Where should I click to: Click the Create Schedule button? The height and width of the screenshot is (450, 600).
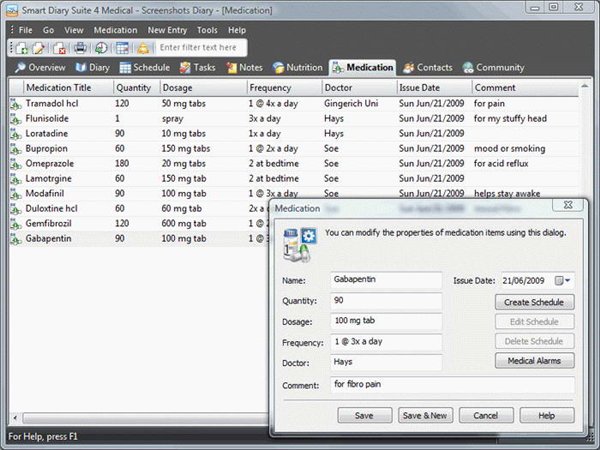tap(534, 302)
